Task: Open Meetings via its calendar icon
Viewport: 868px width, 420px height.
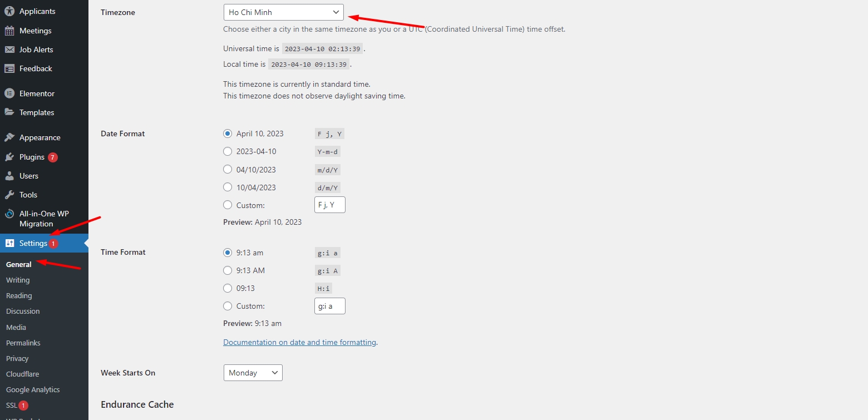Action: click(x=9, y=31)
